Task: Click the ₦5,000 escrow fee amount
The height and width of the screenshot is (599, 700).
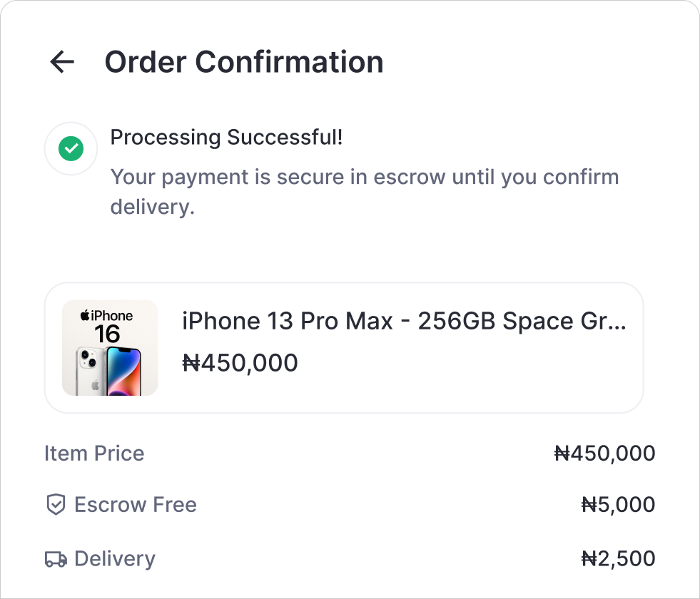Action: [x=618, y=505]
